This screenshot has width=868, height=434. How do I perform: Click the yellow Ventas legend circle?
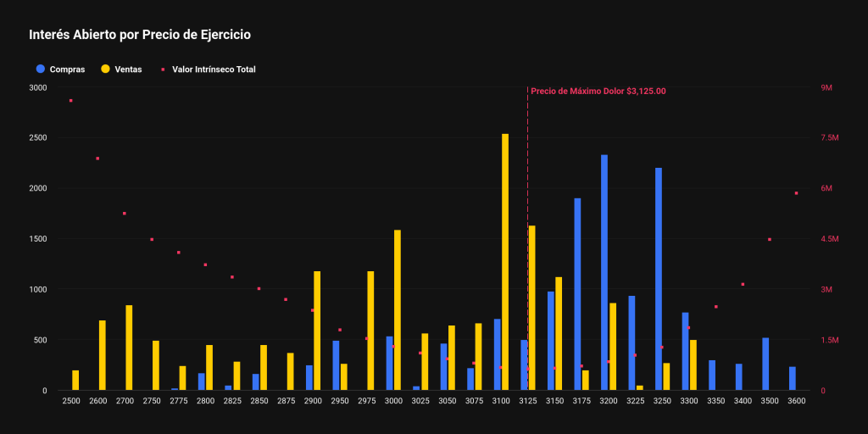[x=105, y=69]
